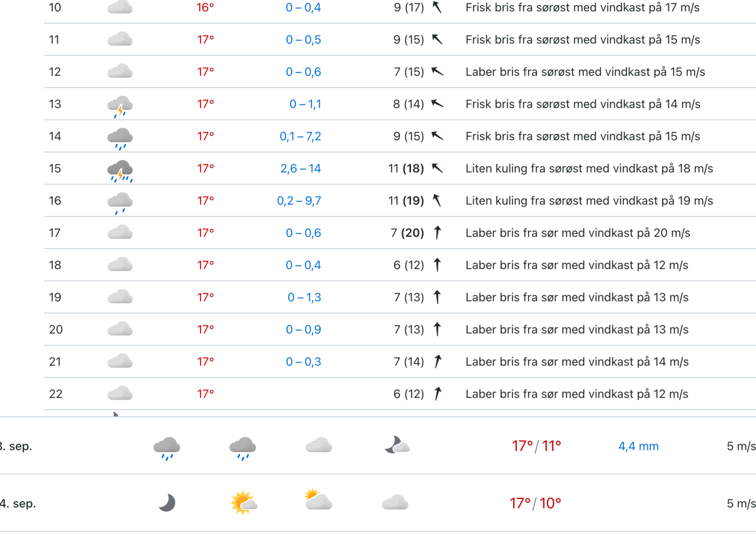Image resolution: width=756 pixels, height=535 pixels.
Task: Select the hour 15 row precipitation 2,6 – 14
Action: tap(301, 168)
